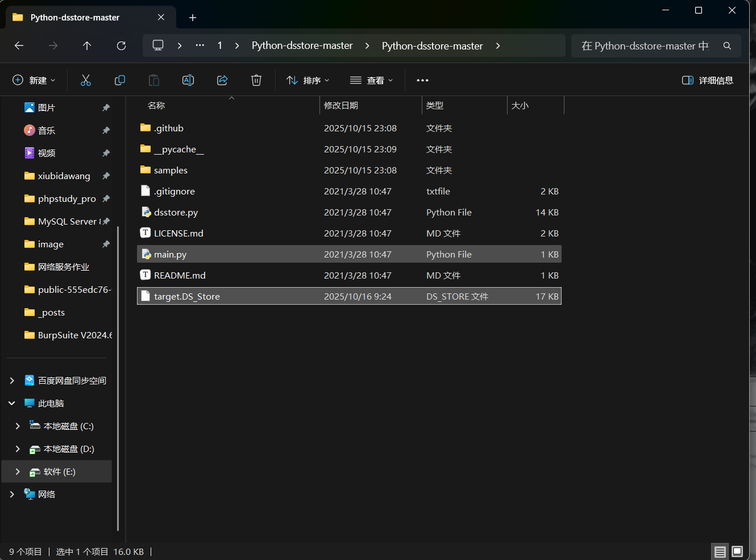Open the Sort dropdown menu

(308, 80)
